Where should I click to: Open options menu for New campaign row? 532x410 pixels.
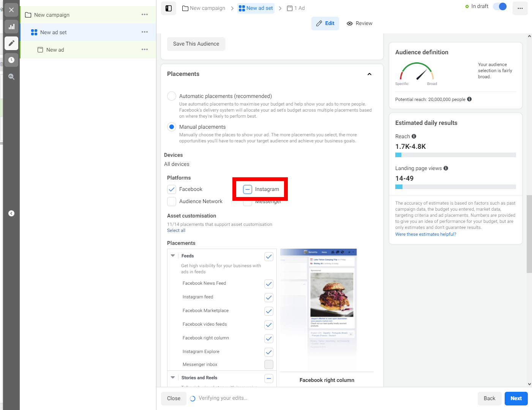pos(145,14)
